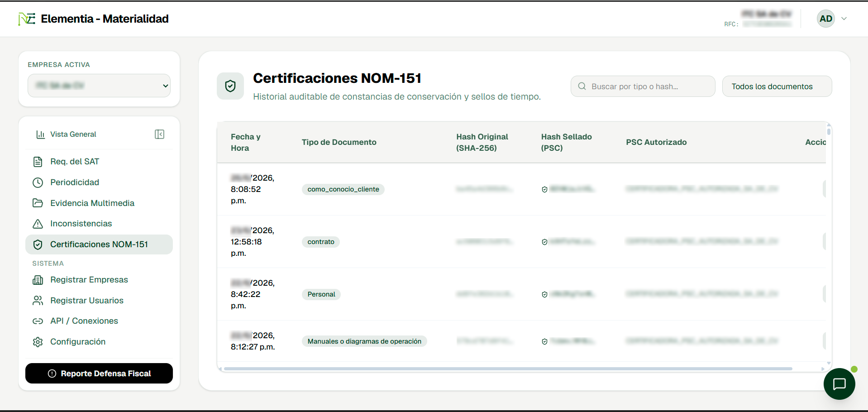Viewport: 868px width, 412px height.
Task: Click the Configuración gear icon
Action: pos(38,342)
